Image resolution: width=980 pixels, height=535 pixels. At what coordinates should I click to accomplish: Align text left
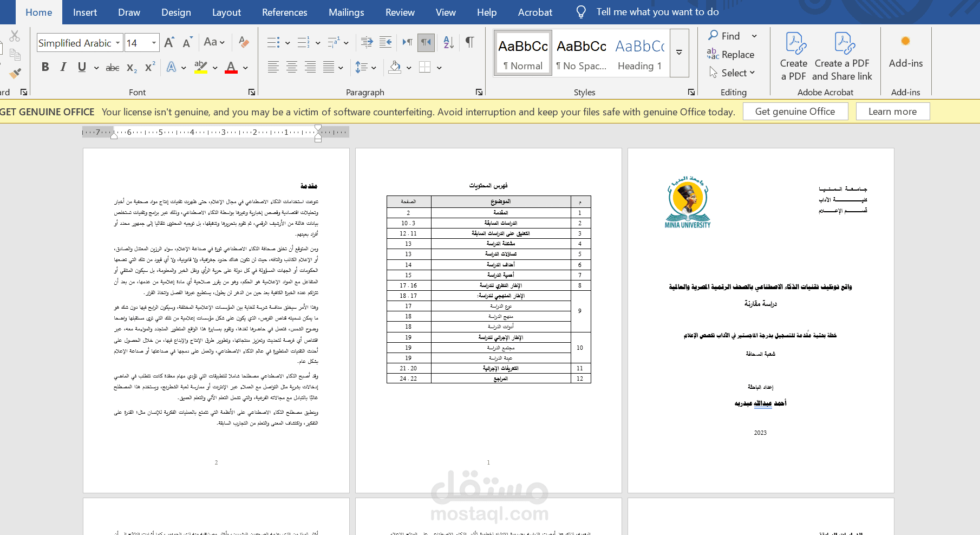point(273,67)
